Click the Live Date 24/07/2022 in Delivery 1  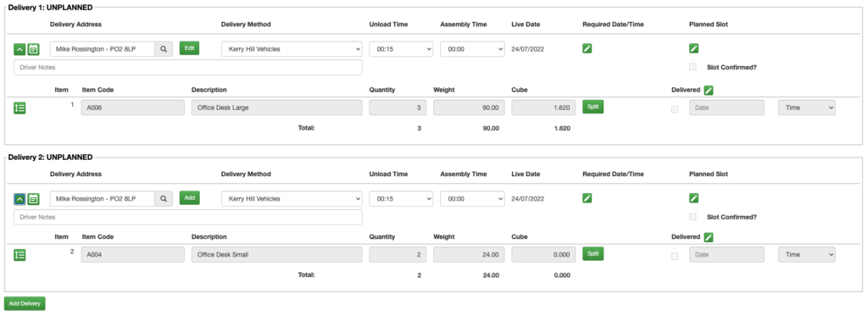pyautogui.click(x=528, y=48)
